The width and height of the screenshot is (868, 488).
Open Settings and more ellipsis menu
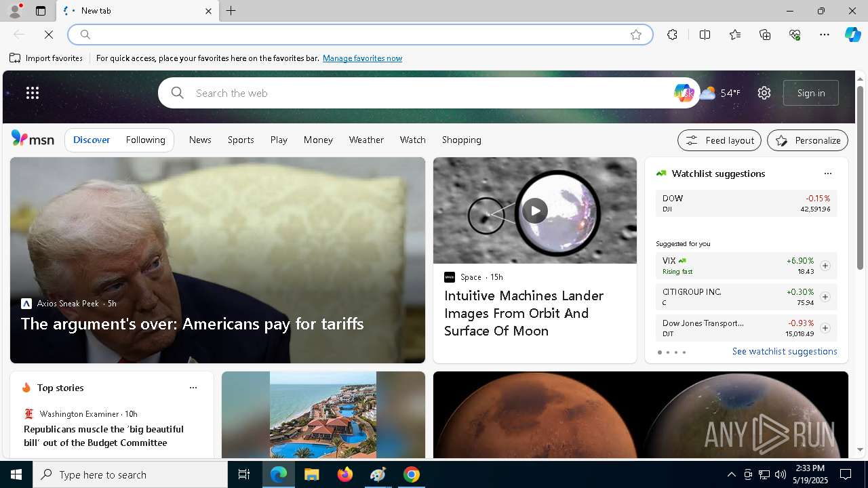[x=825, y=35]
